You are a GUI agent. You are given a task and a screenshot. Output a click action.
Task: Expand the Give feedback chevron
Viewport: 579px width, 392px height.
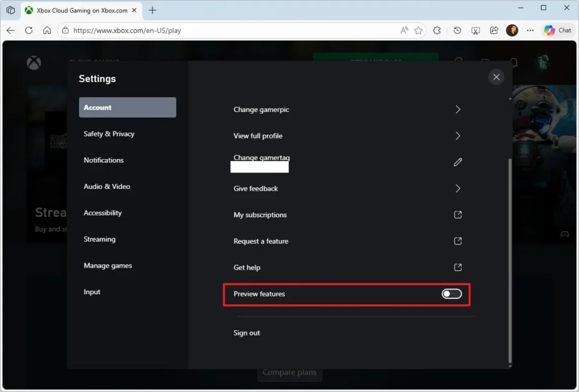click(x=457, y=188)
